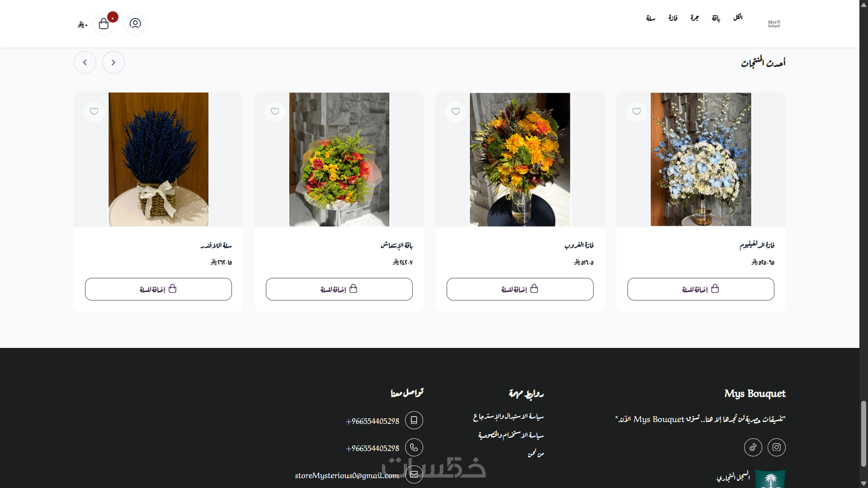Click the email envelope icon in footer
Viewport: 868px width, 488px height.
414,474
